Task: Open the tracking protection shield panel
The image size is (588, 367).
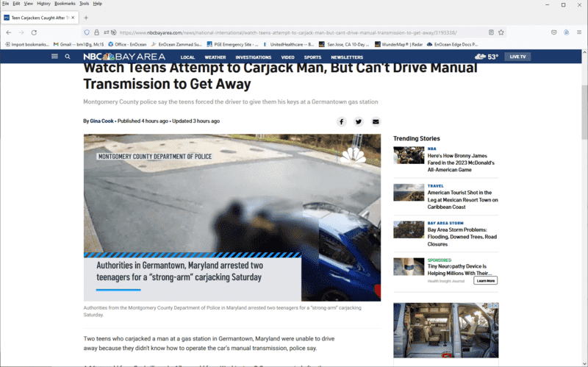Action: [x=87, y=32]
